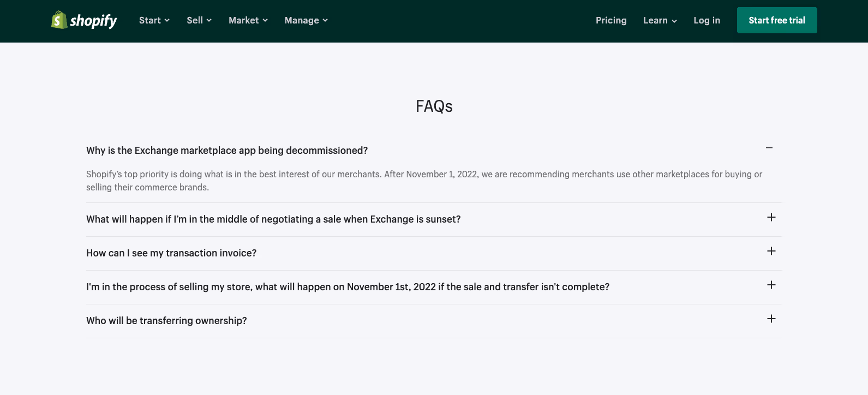Collapse the Exchange decommissioned FAQ with minus icon
Viewport: 868px width, 395px height.
click(769, 148)
